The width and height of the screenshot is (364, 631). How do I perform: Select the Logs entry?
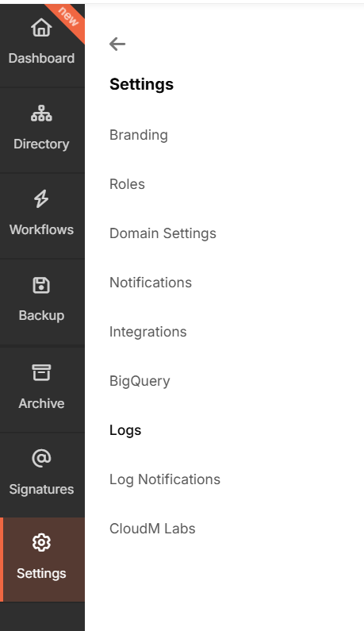(125, 431)
